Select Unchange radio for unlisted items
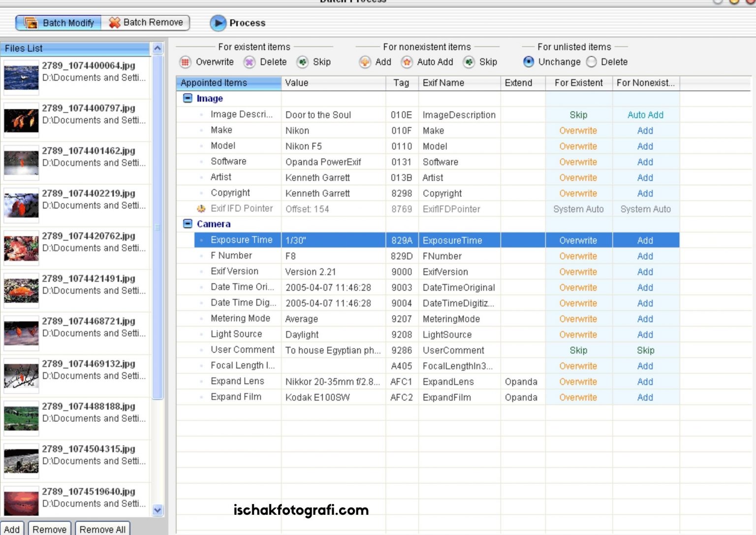 pos(529,62)
